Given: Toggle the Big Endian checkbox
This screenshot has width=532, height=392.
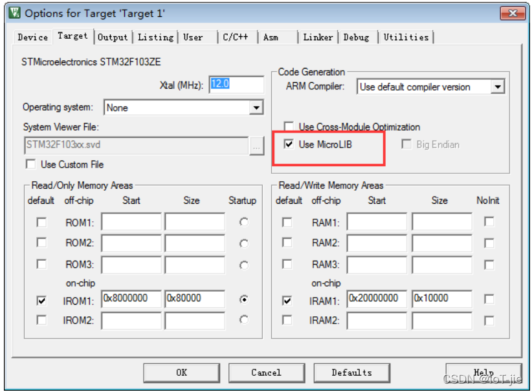Looking at the screenshot, I should pos(406,144).
